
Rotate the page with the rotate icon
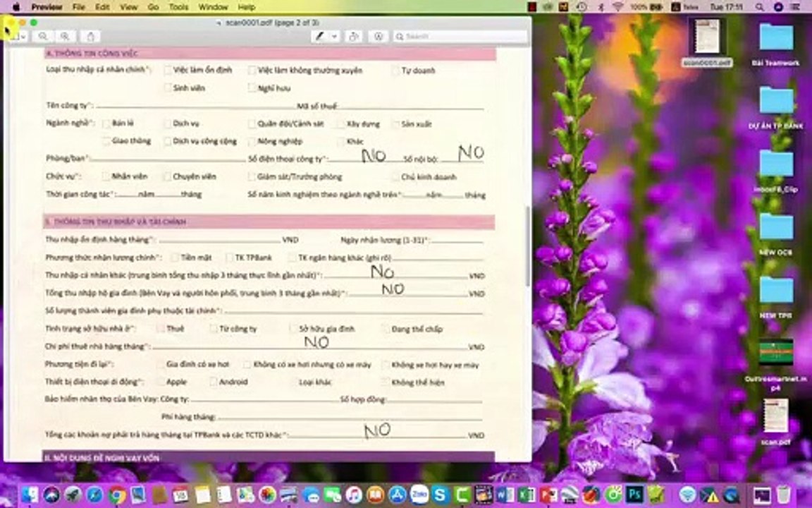click(x=354, y=36)
